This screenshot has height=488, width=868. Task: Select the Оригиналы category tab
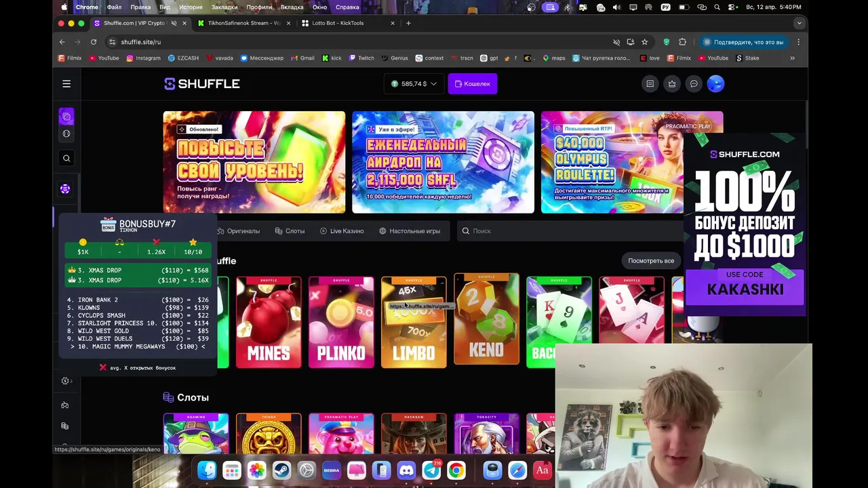point(239,231)
